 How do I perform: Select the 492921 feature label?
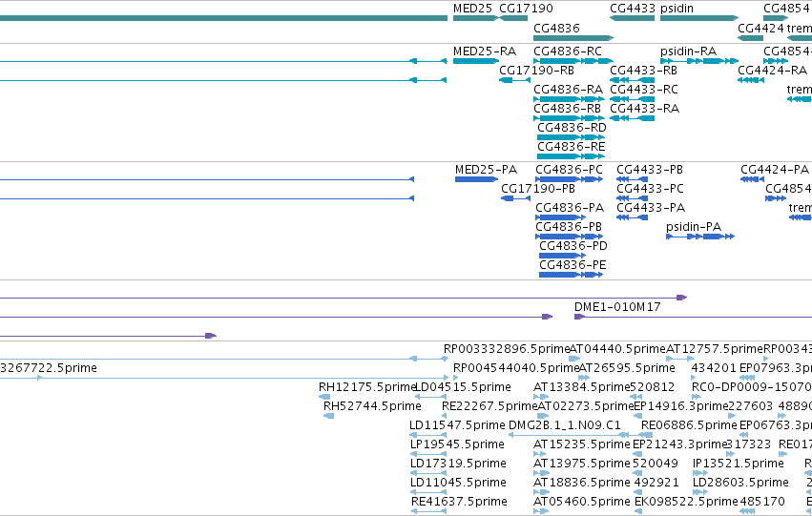pyautogui.click(x=656, y=484)
